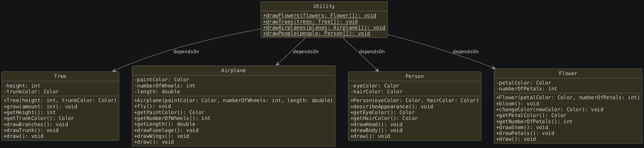Click the drawStem(): void method

[x=522, y=127]
